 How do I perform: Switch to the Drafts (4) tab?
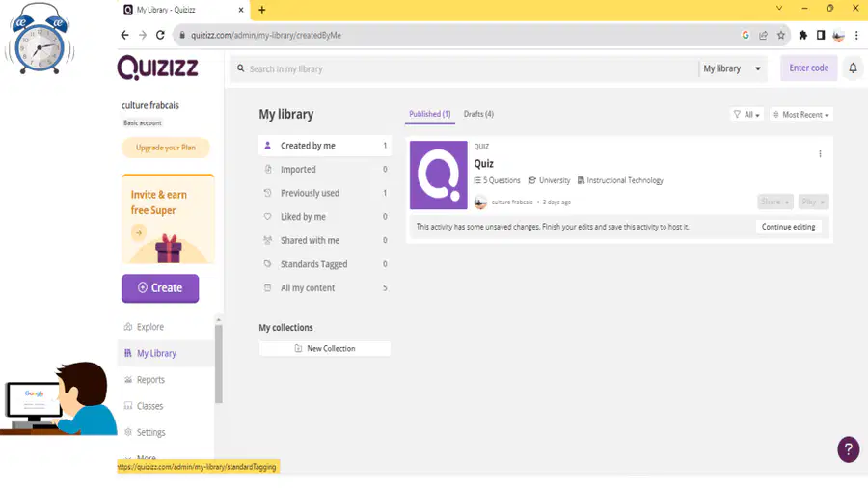click(478, 114)
